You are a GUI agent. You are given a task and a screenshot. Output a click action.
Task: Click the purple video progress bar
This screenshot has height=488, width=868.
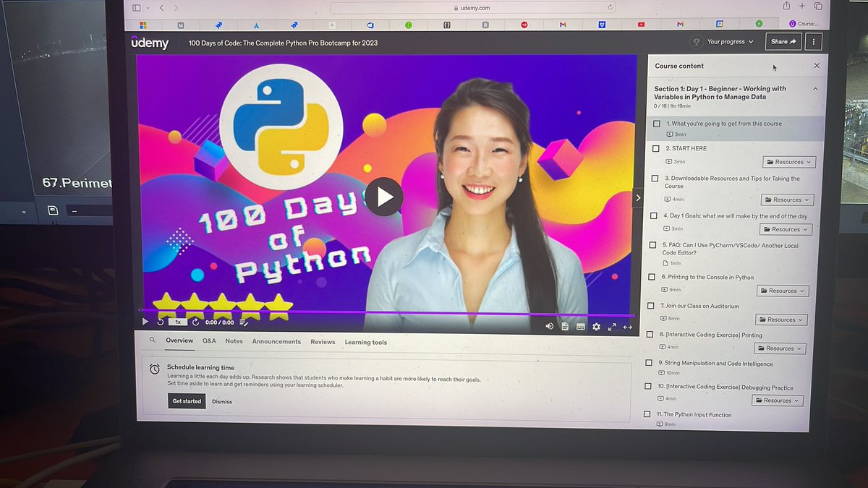pos(386,312)
